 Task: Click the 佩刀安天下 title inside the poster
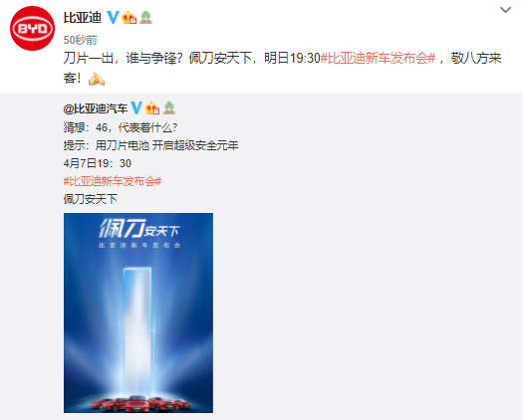(x=139, y=229)
